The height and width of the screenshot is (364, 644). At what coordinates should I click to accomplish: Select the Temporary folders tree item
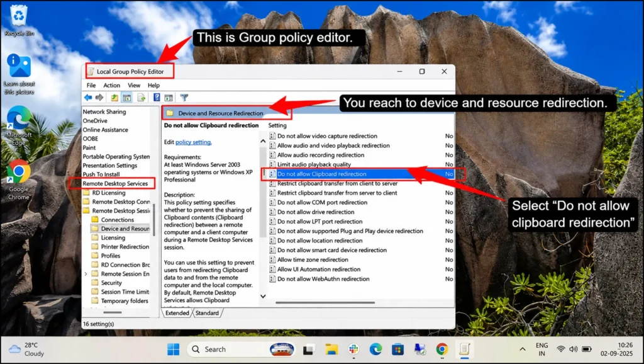tap(125, 301)
